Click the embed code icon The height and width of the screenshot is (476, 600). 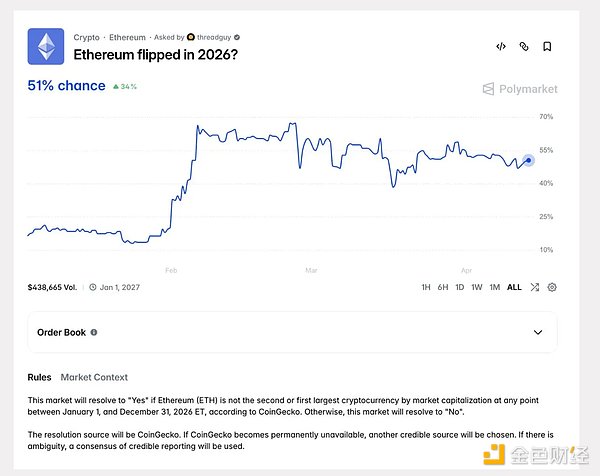pos(501,46)
